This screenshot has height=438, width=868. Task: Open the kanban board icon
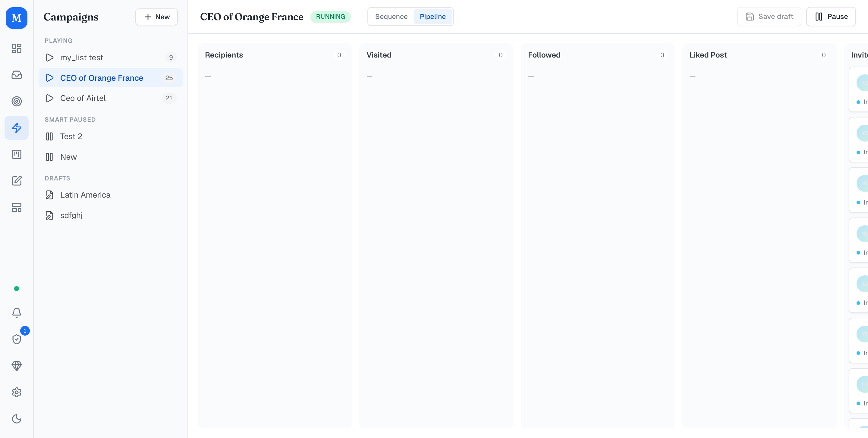(x=17, y=154)
